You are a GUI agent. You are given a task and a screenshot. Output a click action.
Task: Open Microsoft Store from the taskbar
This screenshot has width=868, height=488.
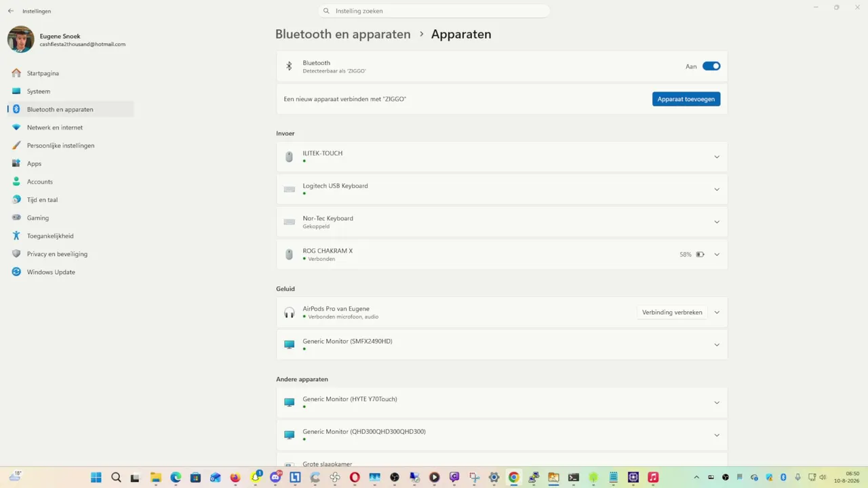[195, 477]
